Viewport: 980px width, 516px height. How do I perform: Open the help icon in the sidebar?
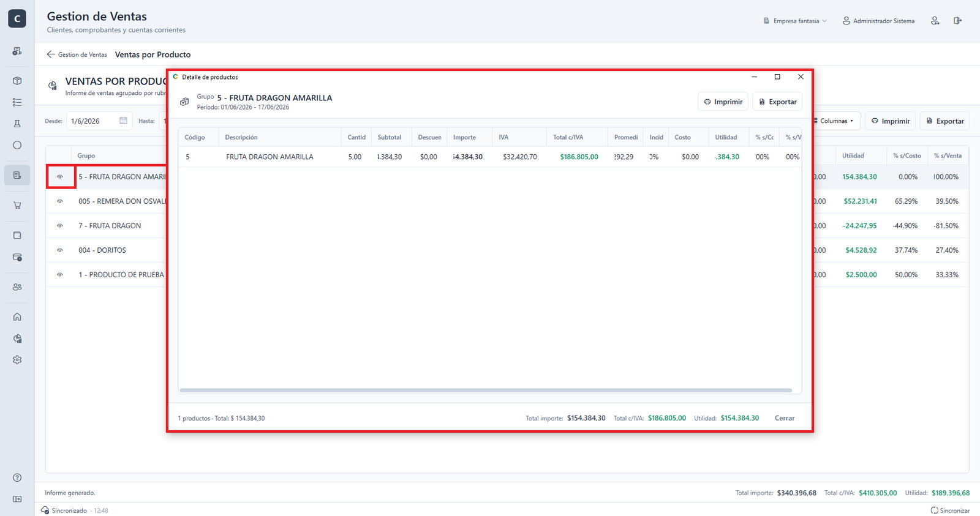pyautogui.click(x=17, y=477)
